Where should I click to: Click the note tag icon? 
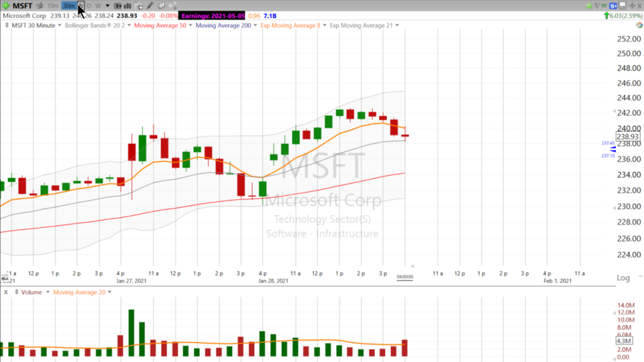click(162, 6)
